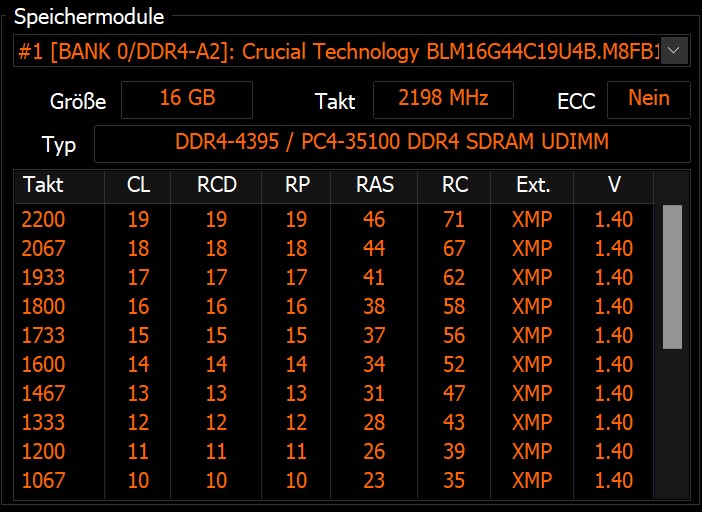
Task: Click RC value 56 in the table
Action: [454, 335]
